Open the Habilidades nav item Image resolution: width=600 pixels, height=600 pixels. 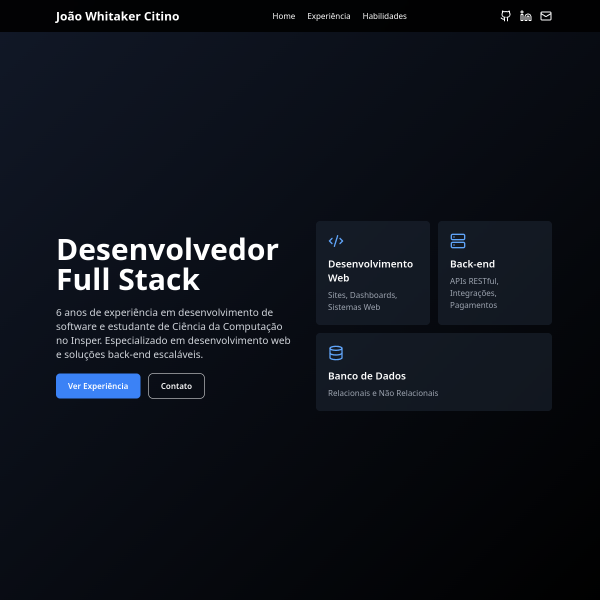[384, 16]
